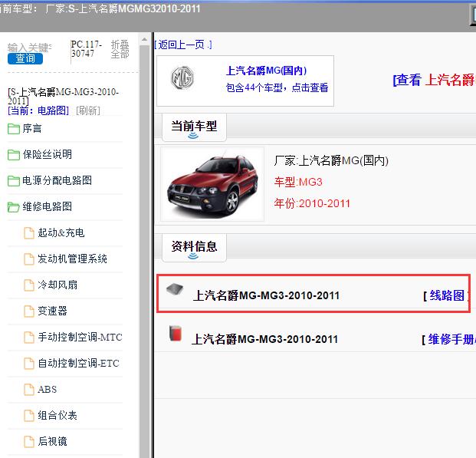The image size is (476, 458).
Task: Click the page icon next to 起动&充电
Action: pos(29,233)
